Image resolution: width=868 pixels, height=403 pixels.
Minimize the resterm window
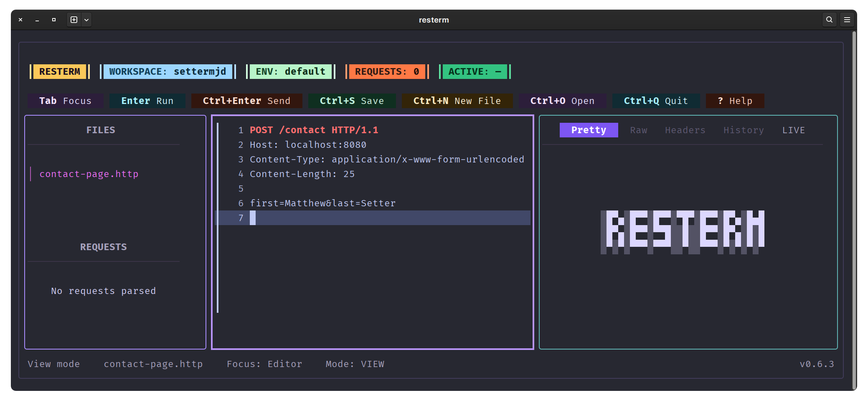click(37, 20)
